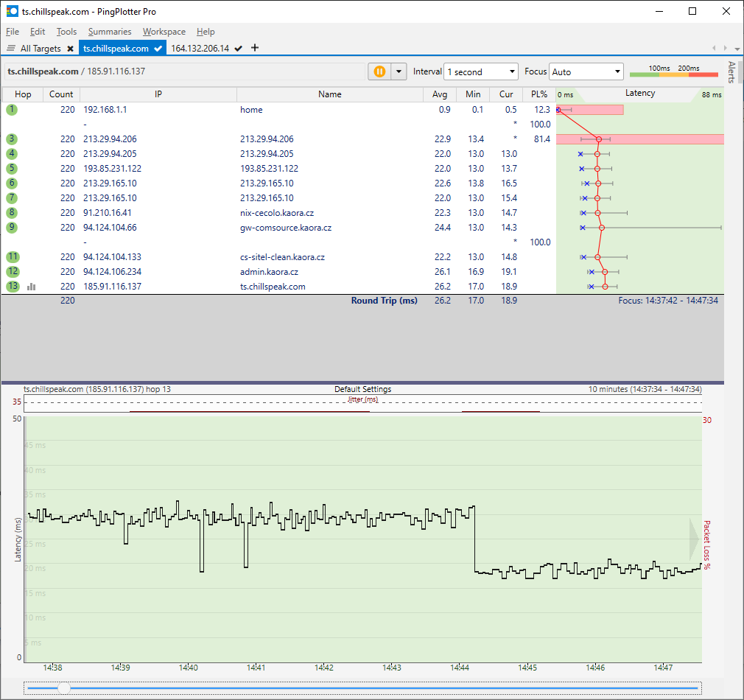Click the graph bars icon on hop 13
Viewport: 744px width, 700px height.
point(31,287)
